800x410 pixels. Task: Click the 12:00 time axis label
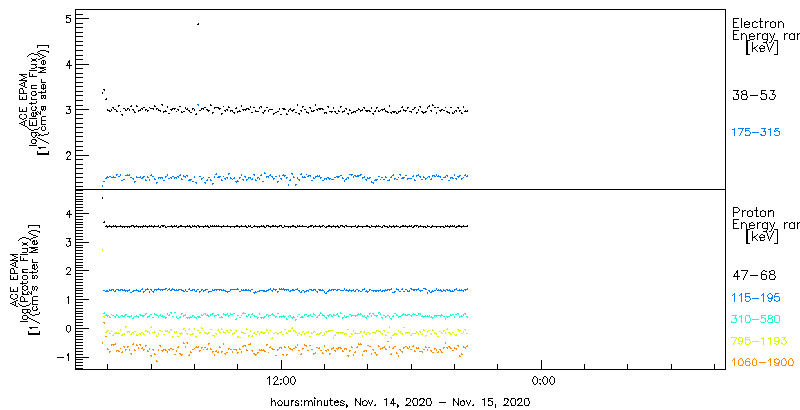281,380
